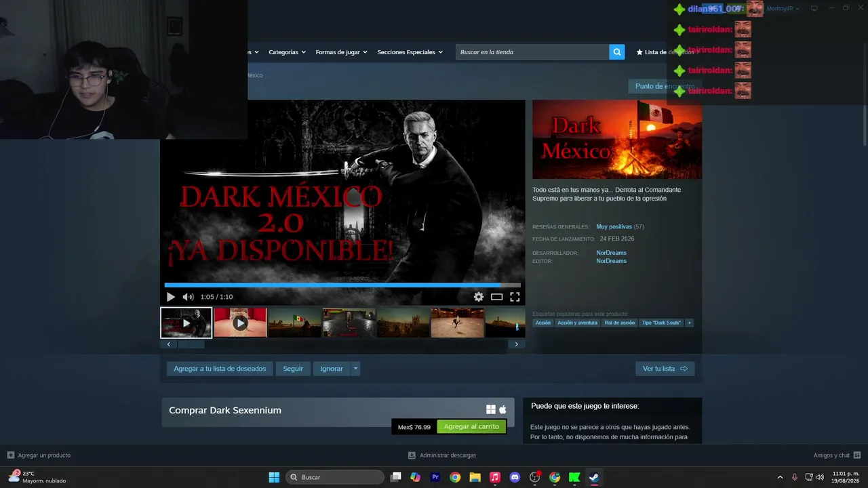Open the cathedral skyline screenshot thumbnail
This screenshot has width=868, height=488.
coord(403,323)
